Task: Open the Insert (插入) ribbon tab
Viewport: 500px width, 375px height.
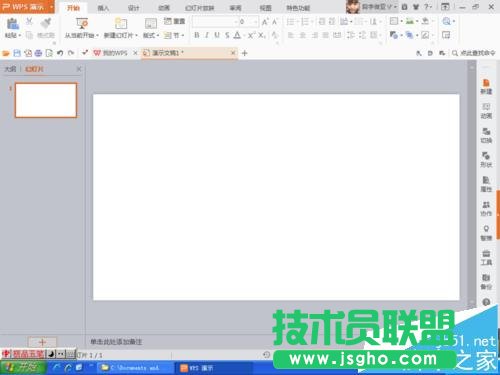Action: [103, 8]
